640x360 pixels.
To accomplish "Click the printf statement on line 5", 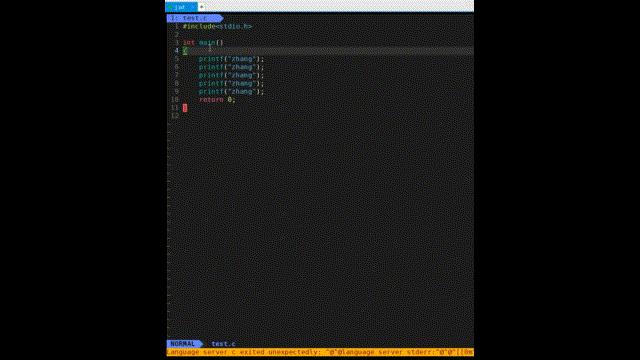I will [x=231, y=59].
